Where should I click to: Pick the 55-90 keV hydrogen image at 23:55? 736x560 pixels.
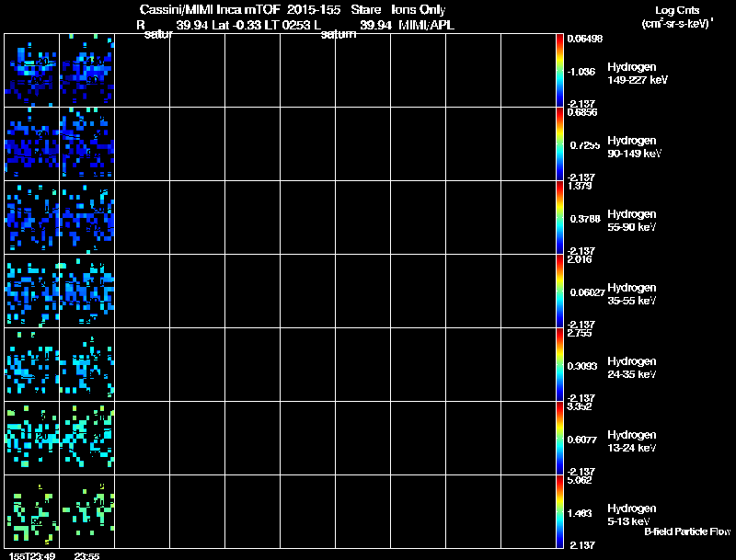[86, 218]
